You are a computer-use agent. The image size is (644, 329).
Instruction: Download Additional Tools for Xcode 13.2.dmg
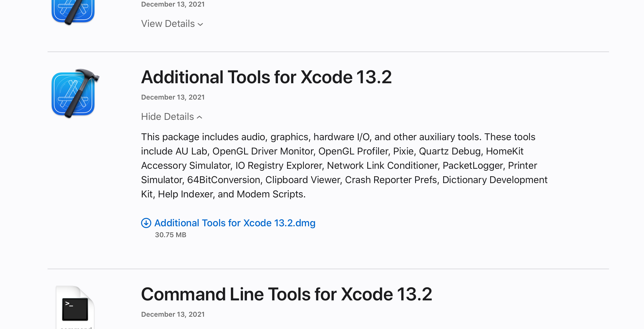tap(235, 223)
